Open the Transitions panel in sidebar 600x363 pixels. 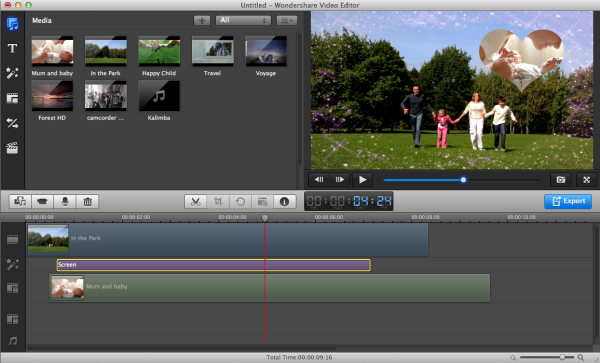[12, 123]
